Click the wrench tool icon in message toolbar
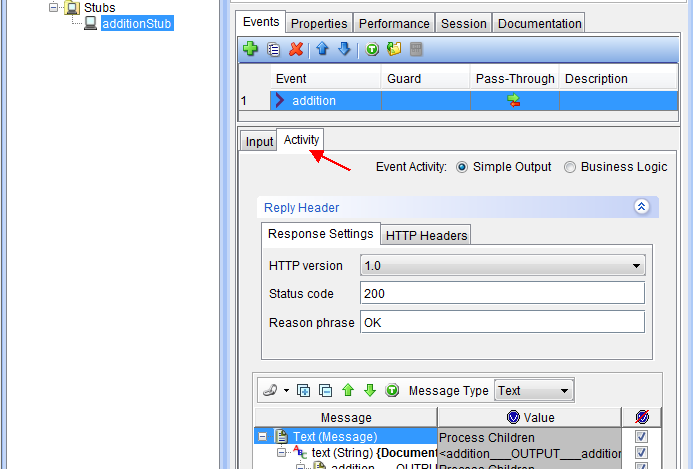 270,391
